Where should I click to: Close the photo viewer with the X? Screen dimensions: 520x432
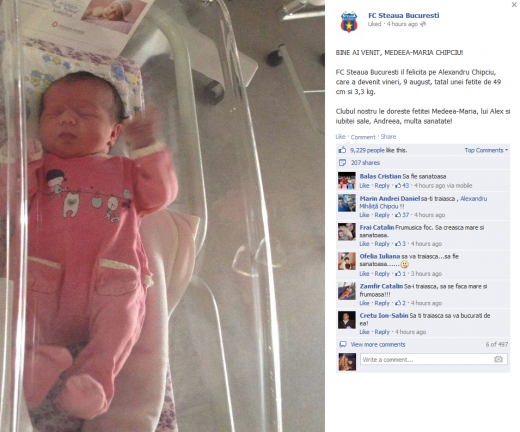(514, 5)
